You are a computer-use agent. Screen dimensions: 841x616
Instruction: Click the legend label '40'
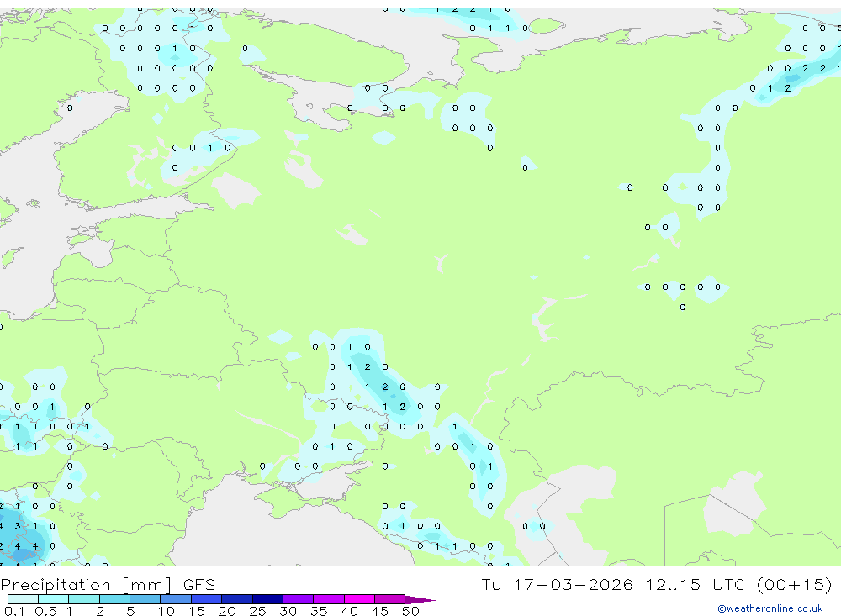click(x=349, y=611)
